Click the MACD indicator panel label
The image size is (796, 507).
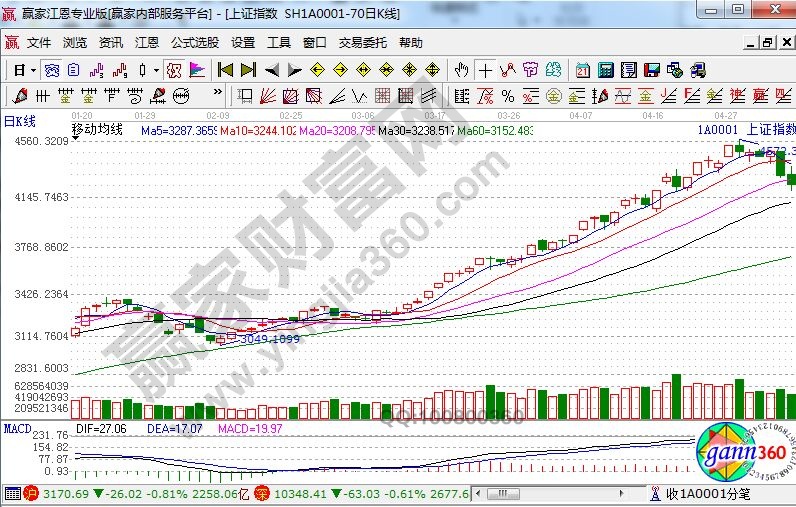[x=17, y=428]
